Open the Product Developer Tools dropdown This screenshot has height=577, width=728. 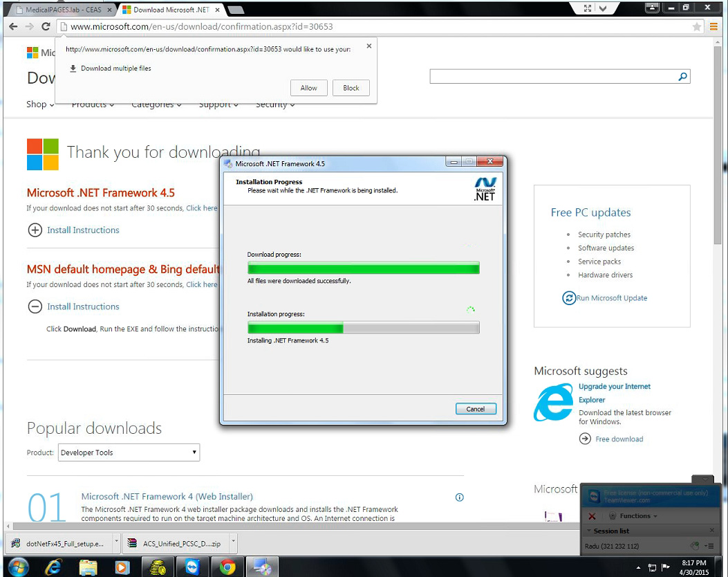(x=129, y=452)
